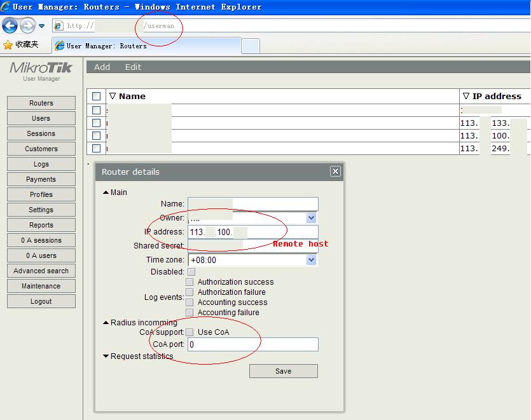Enable Authorization success log event
Image resolution: width=531 pixels, height=420 pixels.
[x=190, y=282]
